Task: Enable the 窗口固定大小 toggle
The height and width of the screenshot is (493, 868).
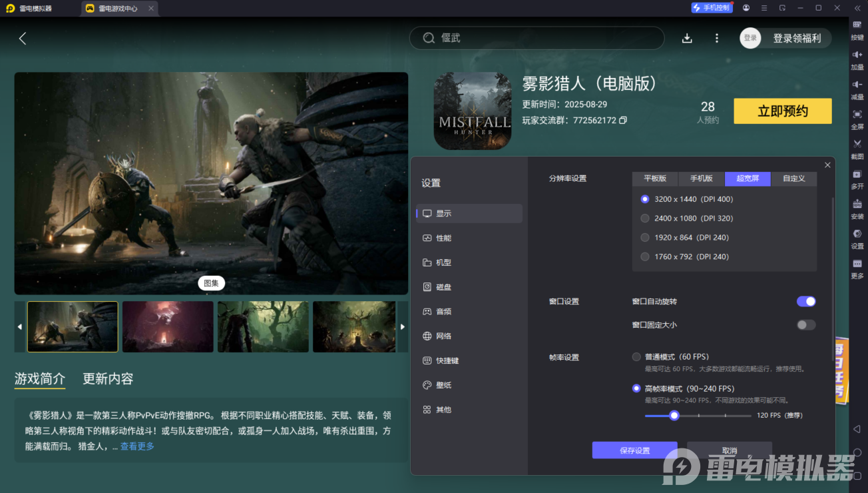Action: click(805, 325)
